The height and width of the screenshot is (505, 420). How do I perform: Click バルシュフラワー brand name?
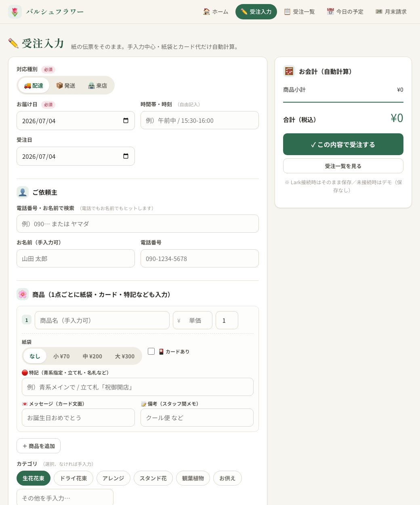click(55, 12)
